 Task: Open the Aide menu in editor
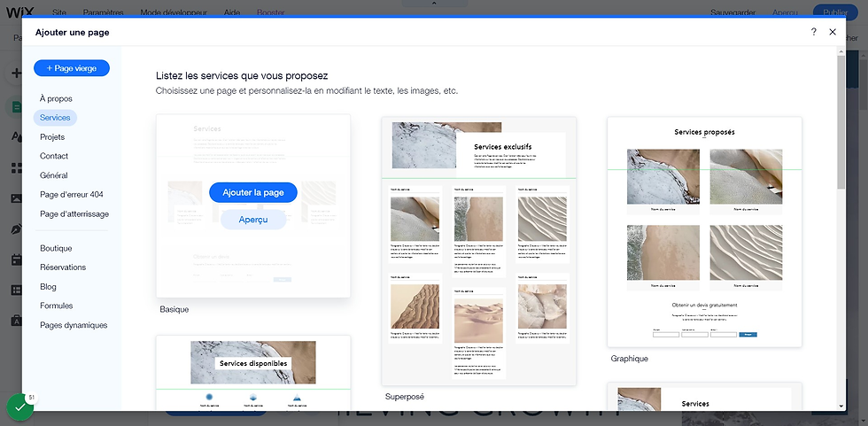(x=232, y=12)
